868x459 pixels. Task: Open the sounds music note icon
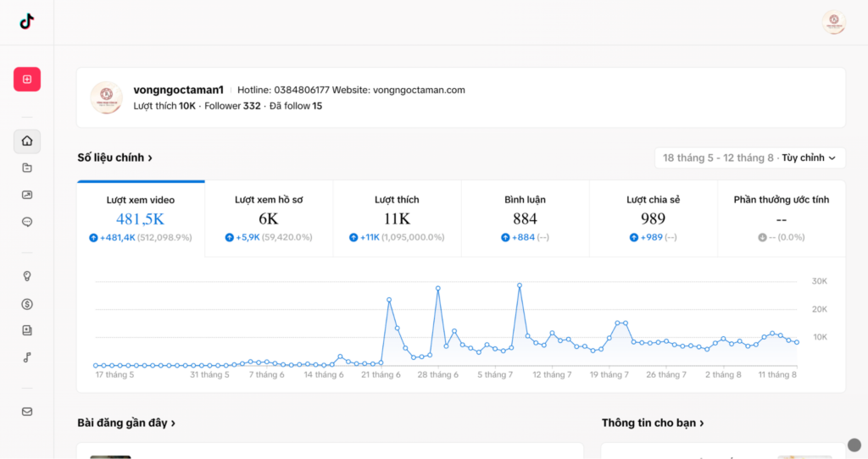tap(27, 357)
